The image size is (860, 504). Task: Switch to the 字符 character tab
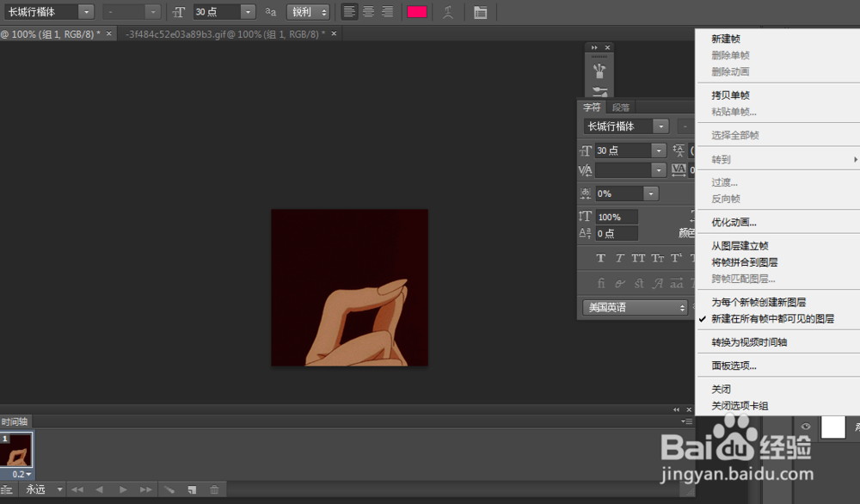click(x=592, y=107)
